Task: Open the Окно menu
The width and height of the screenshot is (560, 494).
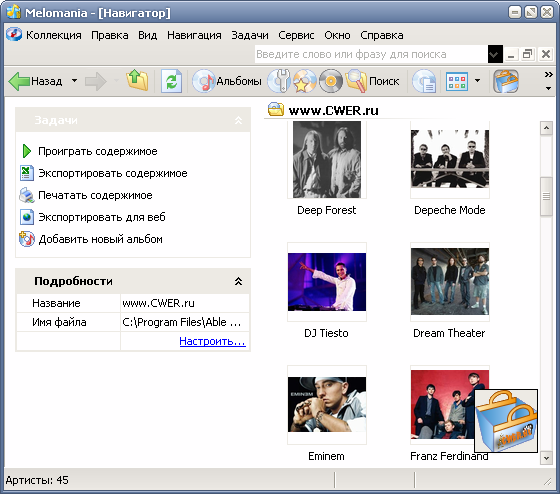Action: [337, 35]
